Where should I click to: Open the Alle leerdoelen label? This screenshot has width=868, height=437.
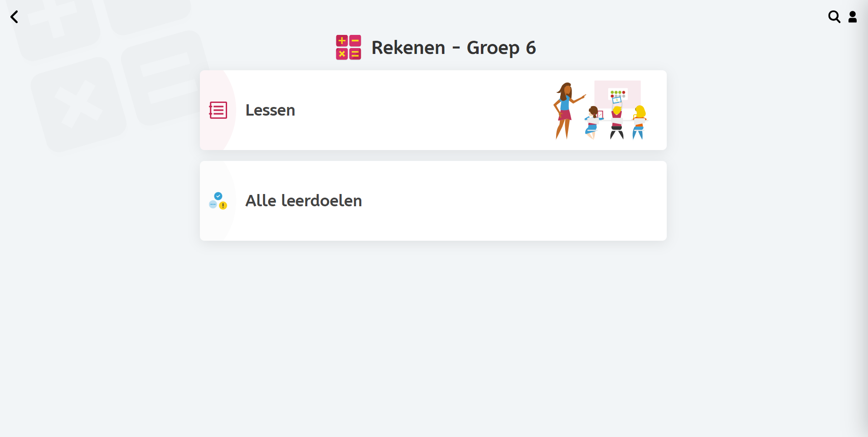(x=304, y=201)
